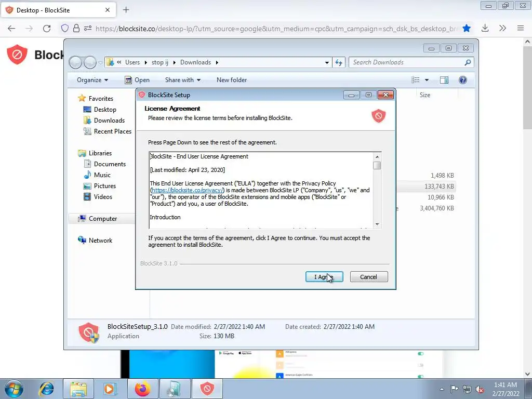Open the view options dropdown arrow
Screen dimensions: 532x399
click(x=427, y=80)
